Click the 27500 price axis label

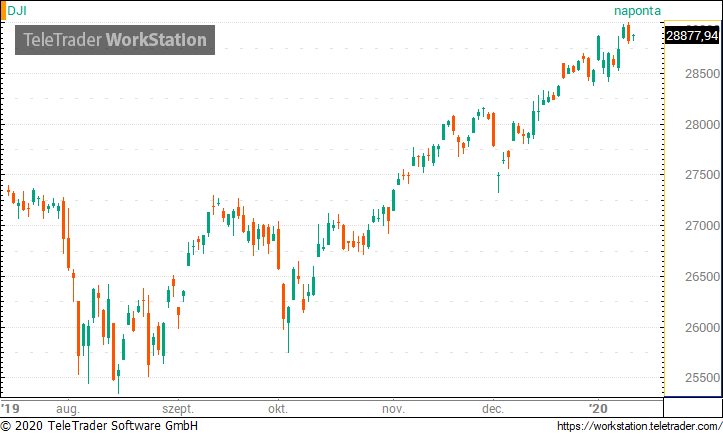(x=702, y=175)
